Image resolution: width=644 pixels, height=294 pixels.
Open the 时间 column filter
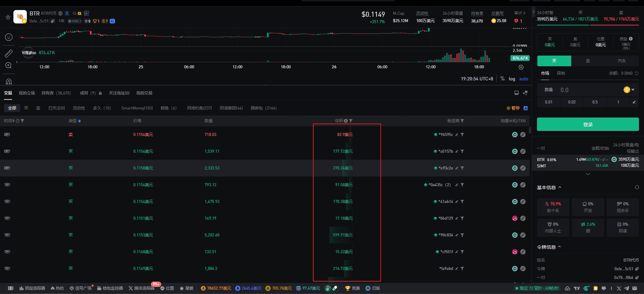tap(22, 121)
